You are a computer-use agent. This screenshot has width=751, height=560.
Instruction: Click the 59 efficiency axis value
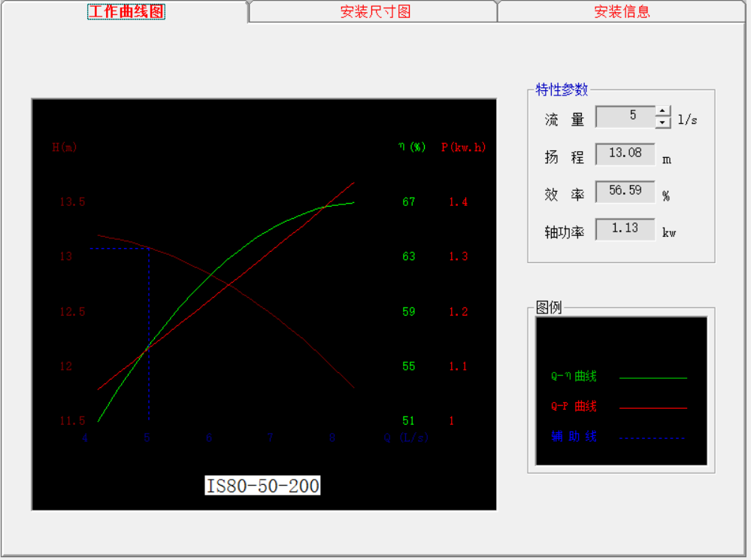(x=408, y=312)
